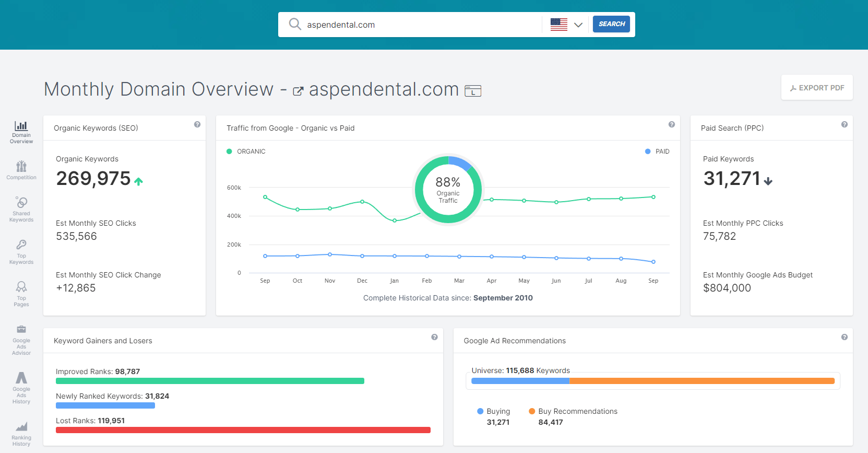Image resolution: width=868 pixels, height=453 pixels.
Task: Open Google Ads History from the sidebar
Action: point(21,387)
